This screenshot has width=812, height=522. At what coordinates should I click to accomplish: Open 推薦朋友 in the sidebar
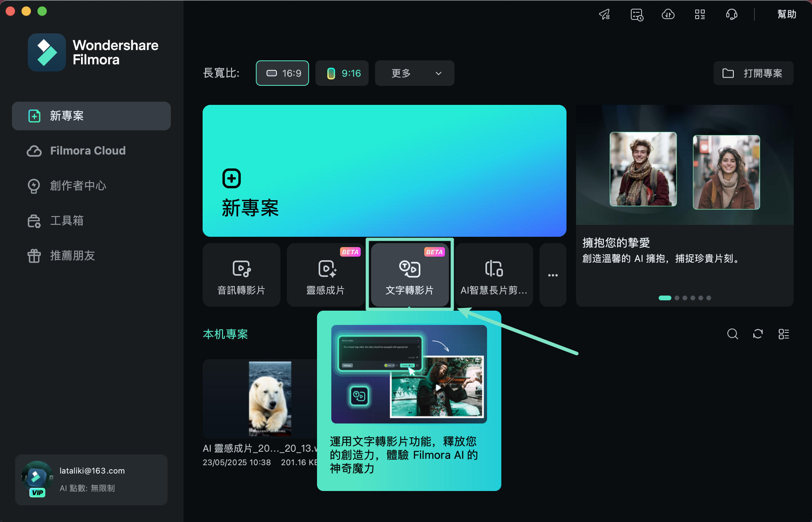(91, 256)
